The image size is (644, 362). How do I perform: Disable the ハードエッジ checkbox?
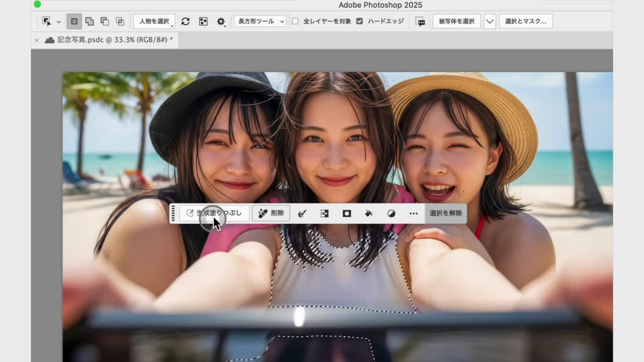pyautogui.click(x=360, y=21)
